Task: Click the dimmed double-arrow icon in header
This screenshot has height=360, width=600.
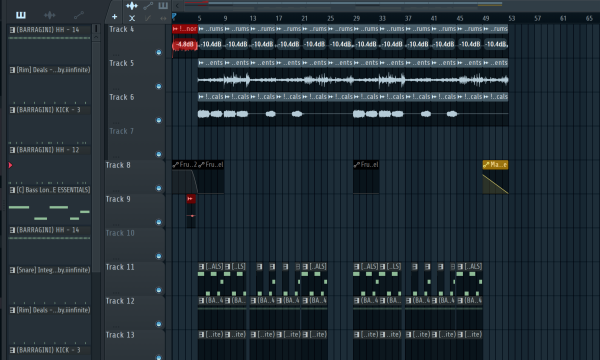Action: click(163, 18)
